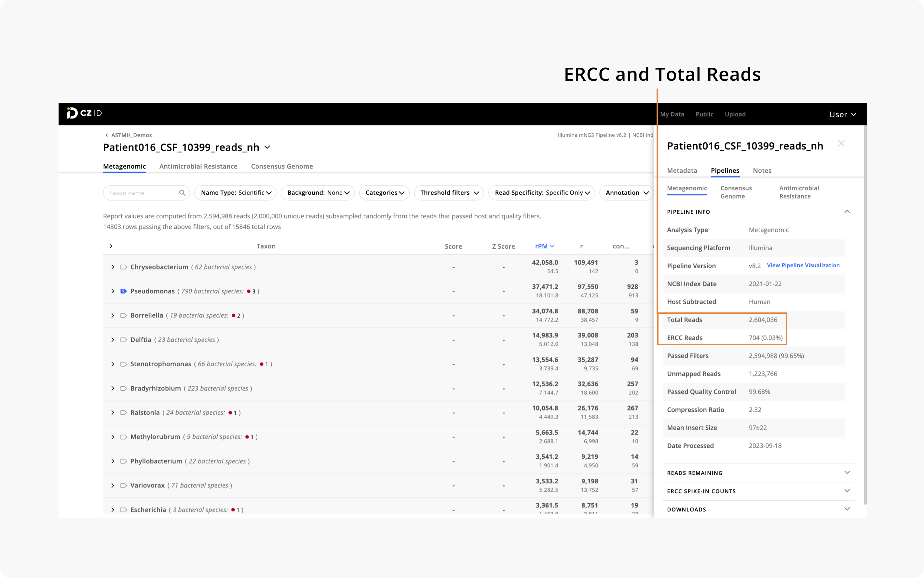The image size is (924, 578).
Task: Select the Notes tab in the details panel
Action: 762,171
